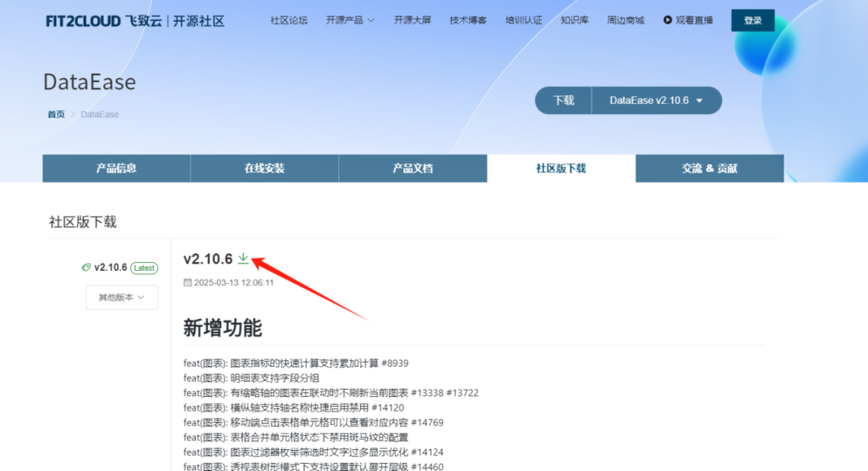Click the 登录 login button
Image resolution: width=868 pixels, height=471 pixels.
click(x=753, y=20)
